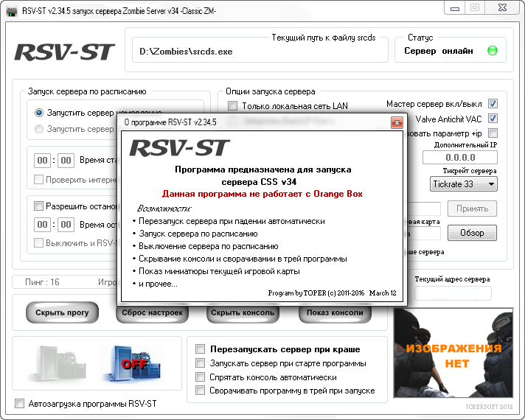Click the 'Пинг : 16' status text
The width and height of the screenshot is (525, 420).
(x=42, y=282)
